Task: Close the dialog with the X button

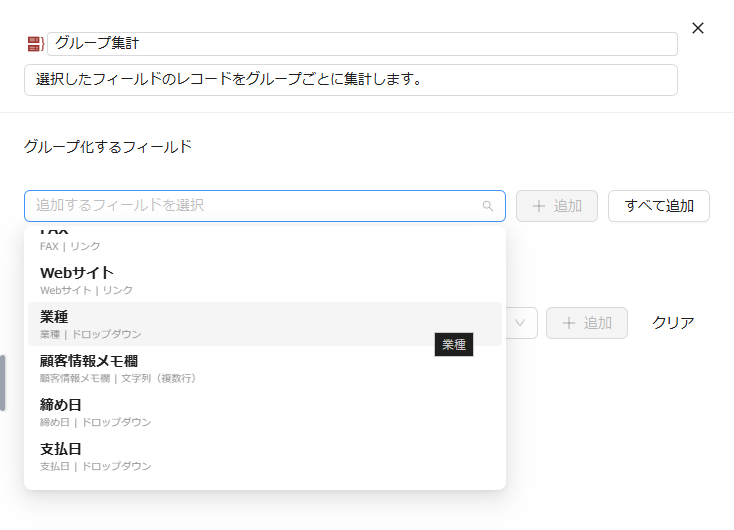Action: click(697, 28)
